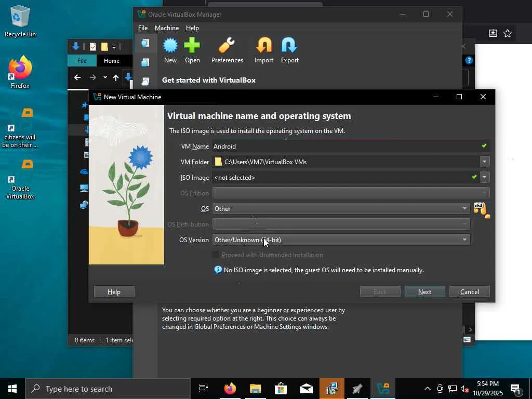Click the Cancel button in the wizard
Image resolution: width=532 pixels, height=399 pixels.
click(x=469, y=292)
